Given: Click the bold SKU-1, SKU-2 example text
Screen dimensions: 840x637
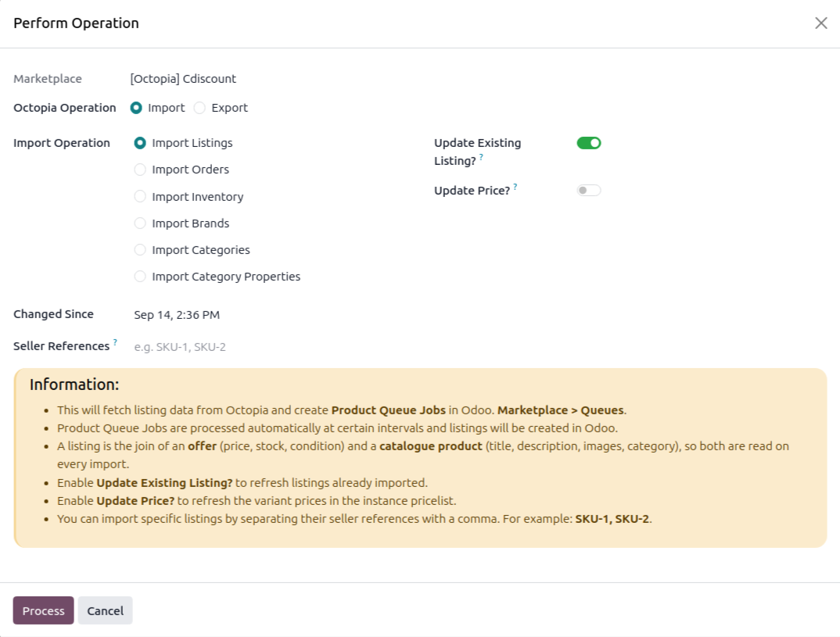Looking at the screenshot, I should tap(612, 519).
